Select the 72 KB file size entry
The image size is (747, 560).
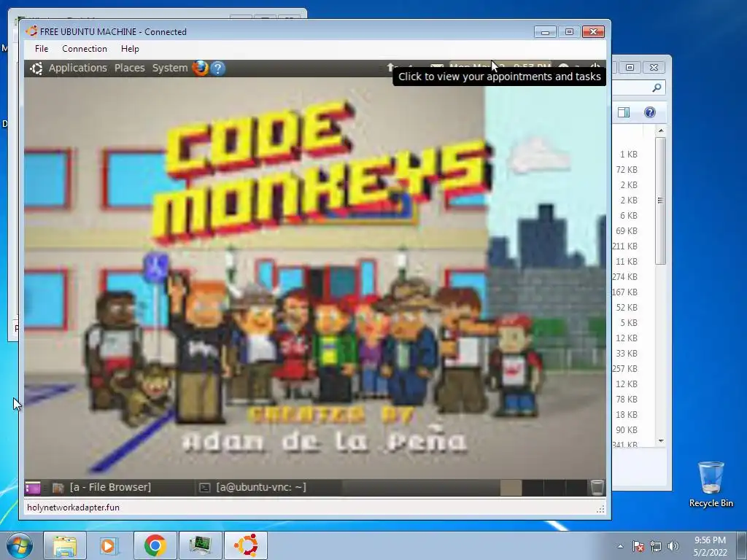pyautogui.click(x=627, y=169)
